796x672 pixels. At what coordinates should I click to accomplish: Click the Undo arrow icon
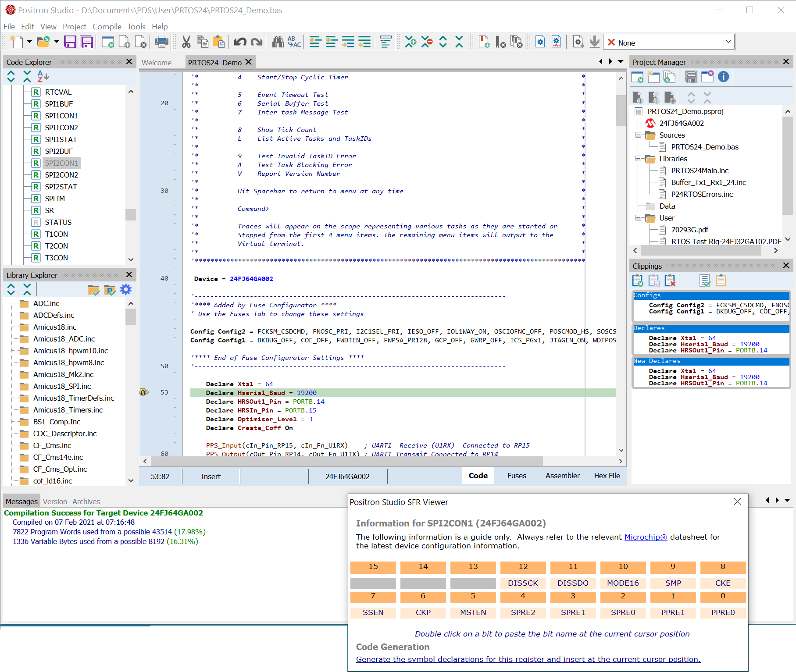pos(240,42)
